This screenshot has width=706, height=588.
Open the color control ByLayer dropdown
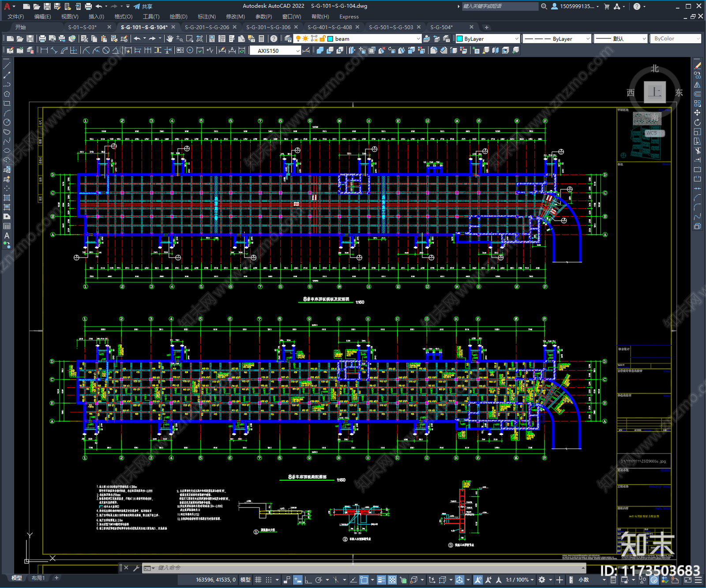tap(487, 39)
